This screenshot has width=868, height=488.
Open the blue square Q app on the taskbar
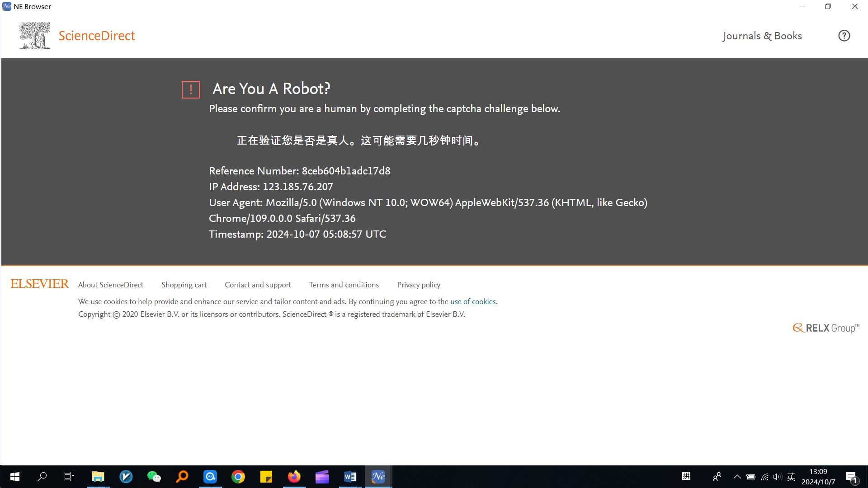click(210, 477)
